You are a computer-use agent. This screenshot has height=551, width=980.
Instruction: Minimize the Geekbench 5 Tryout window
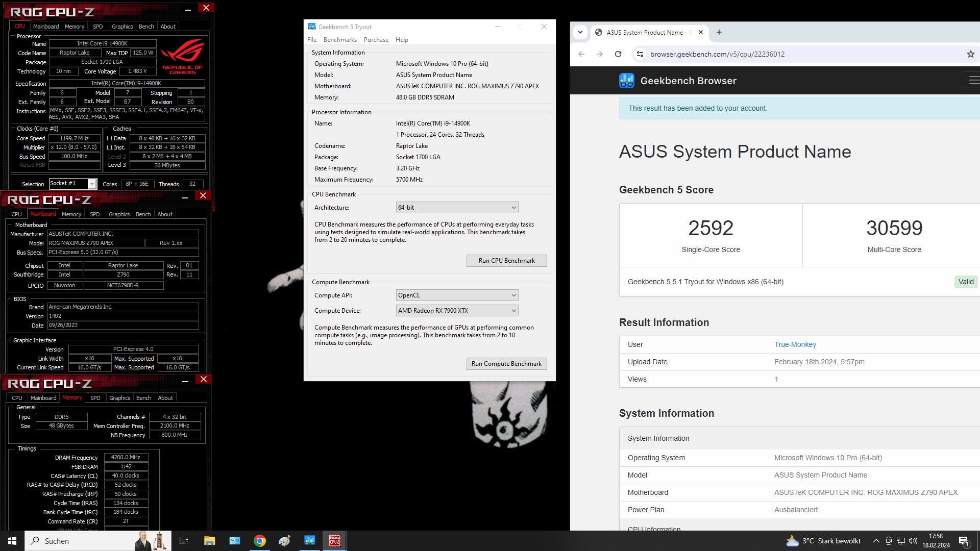click(498, 27)
